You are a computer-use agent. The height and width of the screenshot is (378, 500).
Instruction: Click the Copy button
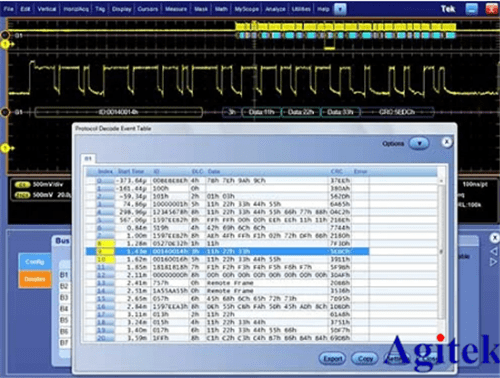(x=365, y=359)
